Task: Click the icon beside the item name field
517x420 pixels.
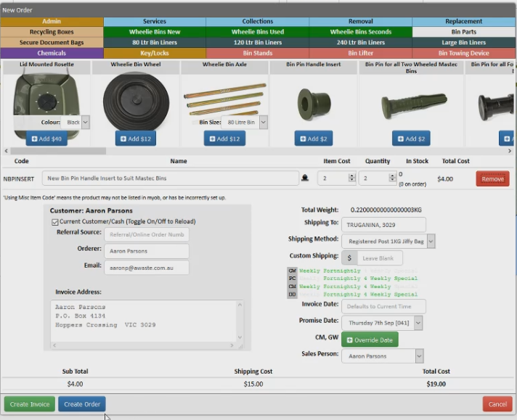Action: coord(305,178)
